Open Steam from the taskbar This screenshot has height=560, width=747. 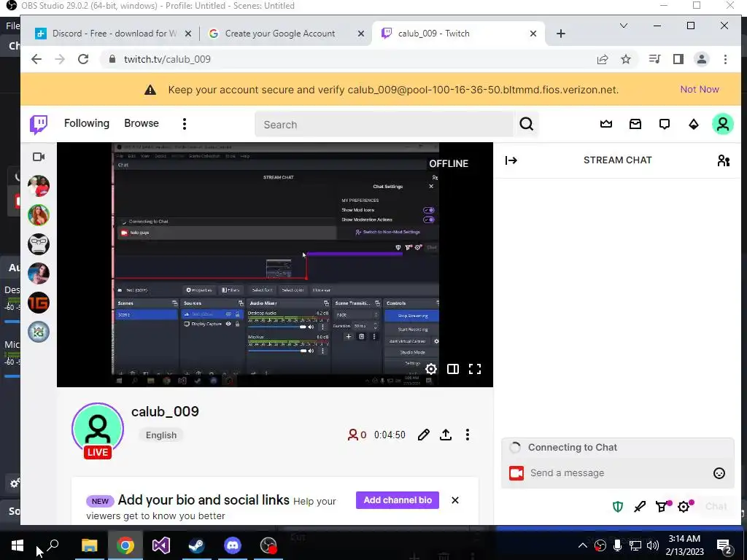pos(196,545)
